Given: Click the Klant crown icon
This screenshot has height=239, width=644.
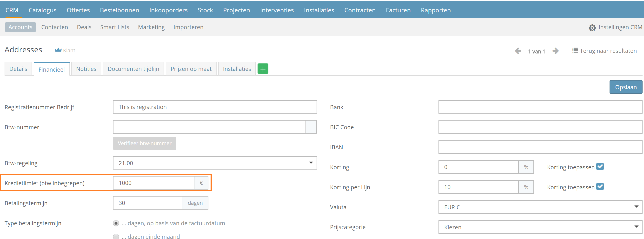Looking at the screenshot, I should click(x=58, y=50).
